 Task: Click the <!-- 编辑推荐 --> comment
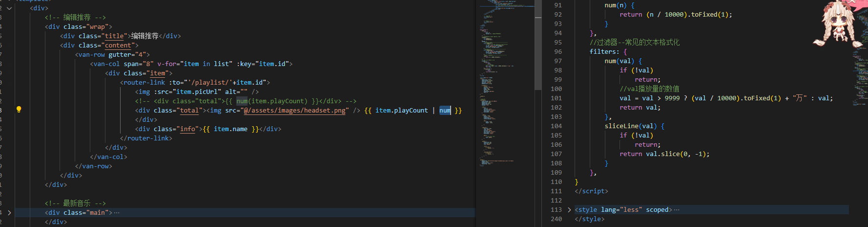click(x=75, y=17)
